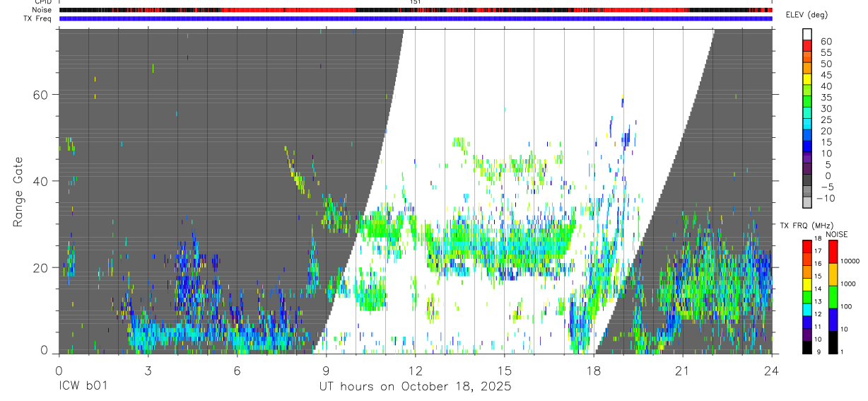Click the "TX Freq" row label at top
Viewport: 868px width, 401px height.
(x=38, y=18)
